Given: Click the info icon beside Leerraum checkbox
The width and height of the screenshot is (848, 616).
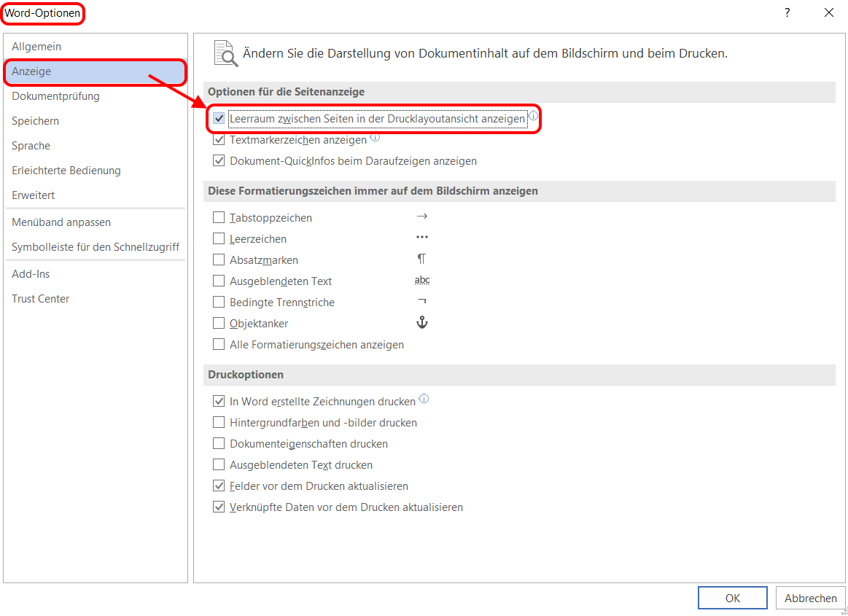Looking at the screenshot, I should point(534,117).
